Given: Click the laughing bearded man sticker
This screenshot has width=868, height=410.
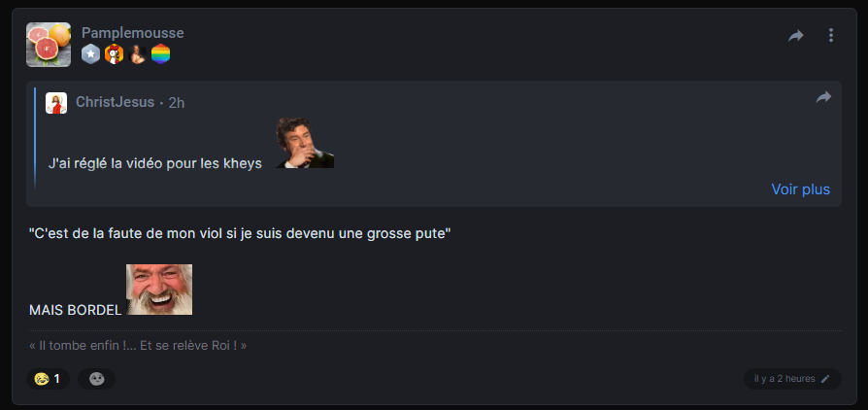Looking at the screenshot, I should pos(159,290).
